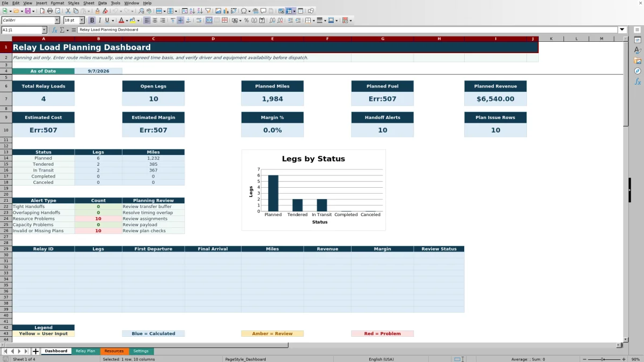Viewport: 644px width, 362px height.
Task: Click the Format as Percent icon
Action: click(246, 20)
